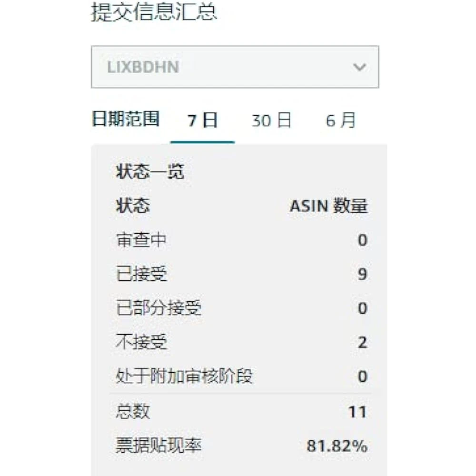The height and width of the screenshot is (476, 476).
Task: Click the 总数 row label
Action: (x=133, y=412)
